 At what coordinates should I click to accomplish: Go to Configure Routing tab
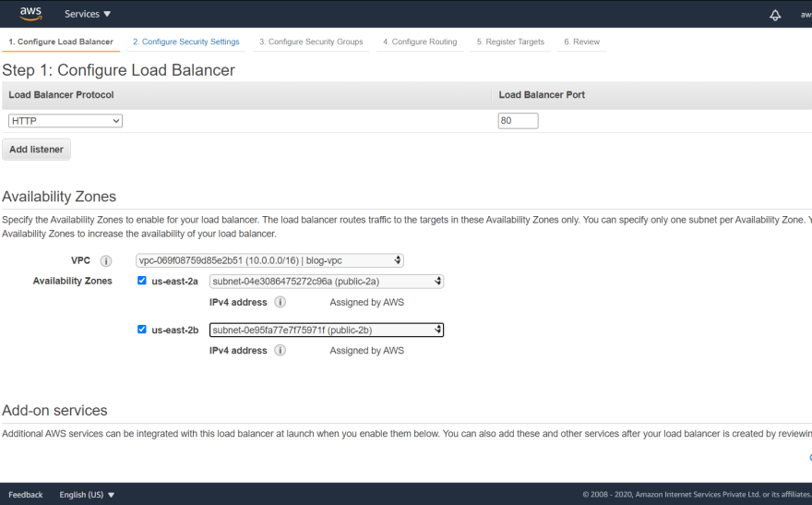tap(420, 42)
